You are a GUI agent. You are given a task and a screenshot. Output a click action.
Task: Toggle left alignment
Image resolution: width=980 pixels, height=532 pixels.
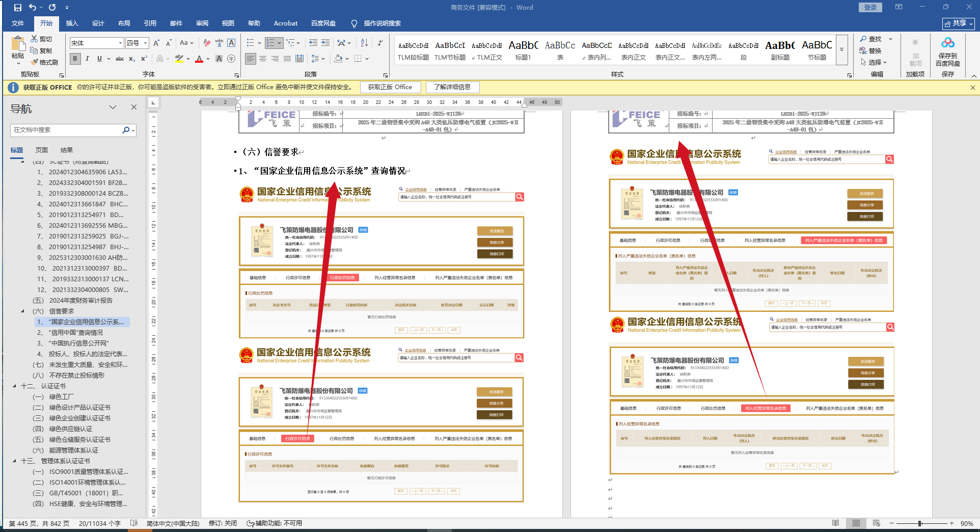point(251,59)
